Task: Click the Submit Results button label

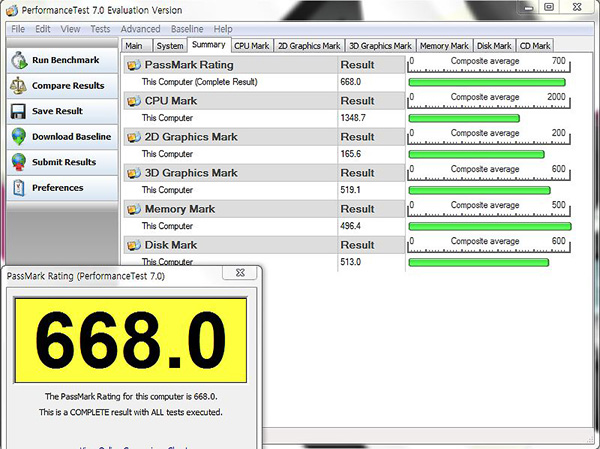Action: 64,162
